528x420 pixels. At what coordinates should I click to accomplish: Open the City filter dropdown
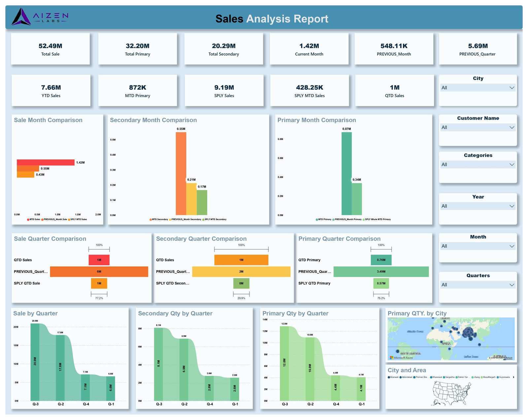point(478,88)
